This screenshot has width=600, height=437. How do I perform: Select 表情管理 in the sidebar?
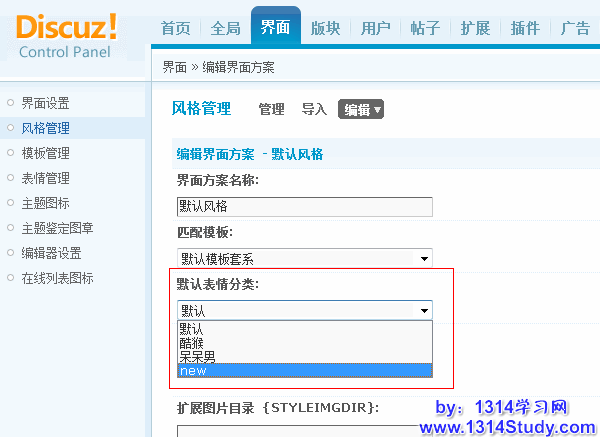(x=45, y=178)
